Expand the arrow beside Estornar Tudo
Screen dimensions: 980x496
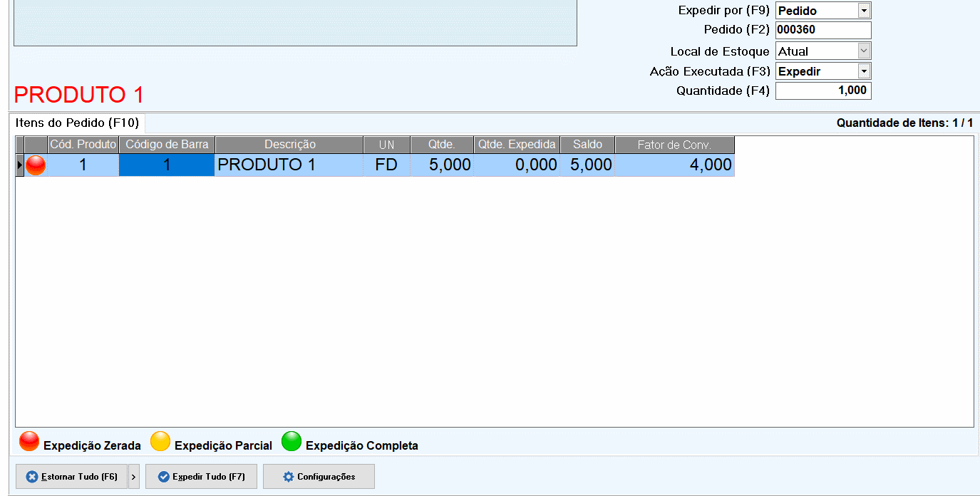pos(134,477)
